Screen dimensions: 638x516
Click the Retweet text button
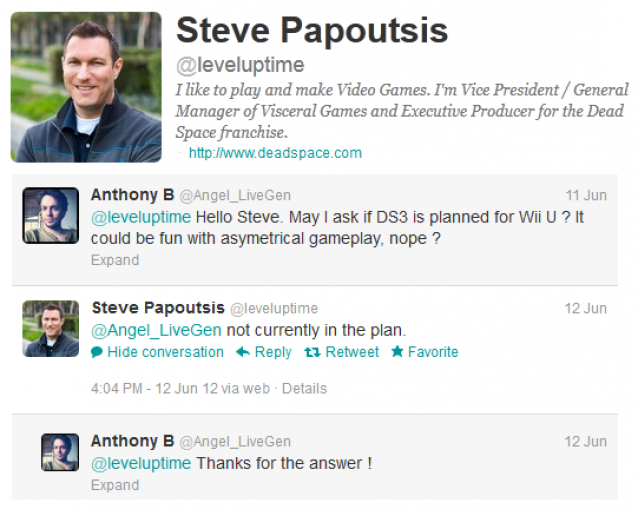tap(352, 352)
